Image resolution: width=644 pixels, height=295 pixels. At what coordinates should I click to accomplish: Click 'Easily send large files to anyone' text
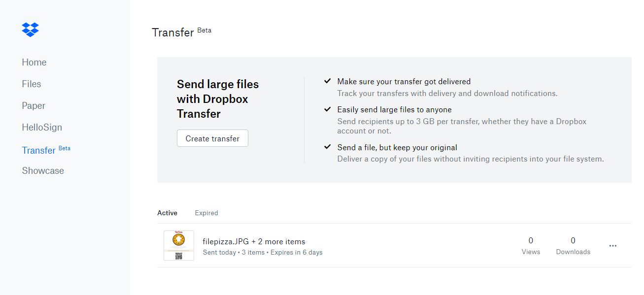(x=394, y=109)
